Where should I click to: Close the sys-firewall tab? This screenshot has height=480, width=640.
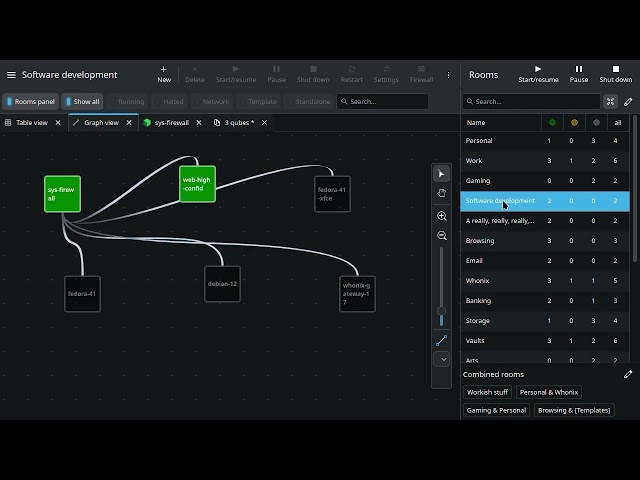[x=199, y=122]
